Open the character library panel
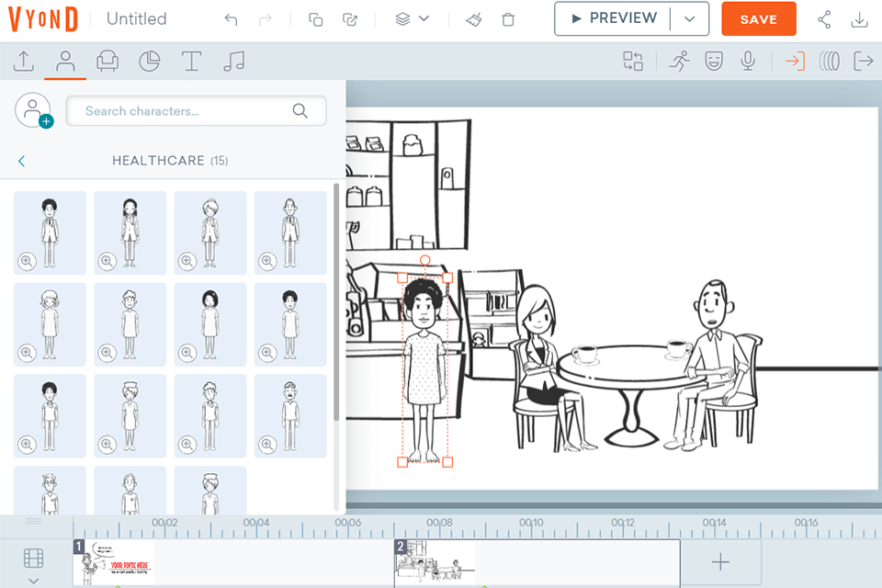Viewport: 882px width, 588px height. coord(66,62)
